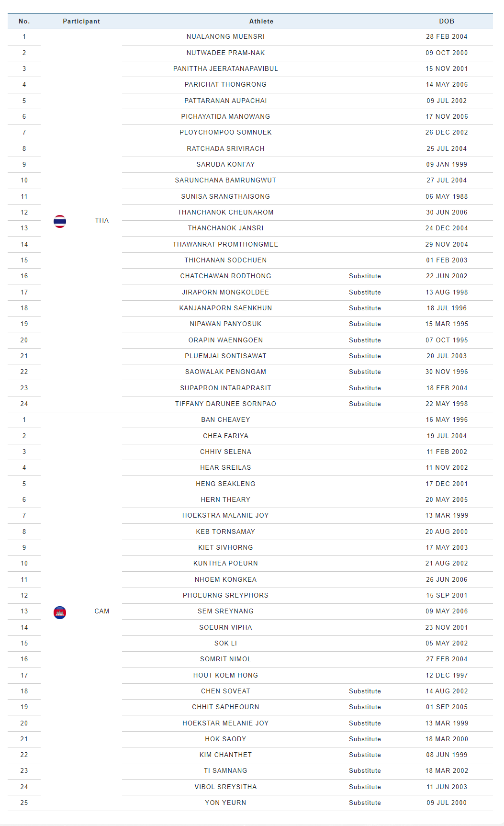This screenshot has width=504, height=826.
Task: Click athlete PHOEURNG SREYPHORS
Action: (x=225, y=596)
